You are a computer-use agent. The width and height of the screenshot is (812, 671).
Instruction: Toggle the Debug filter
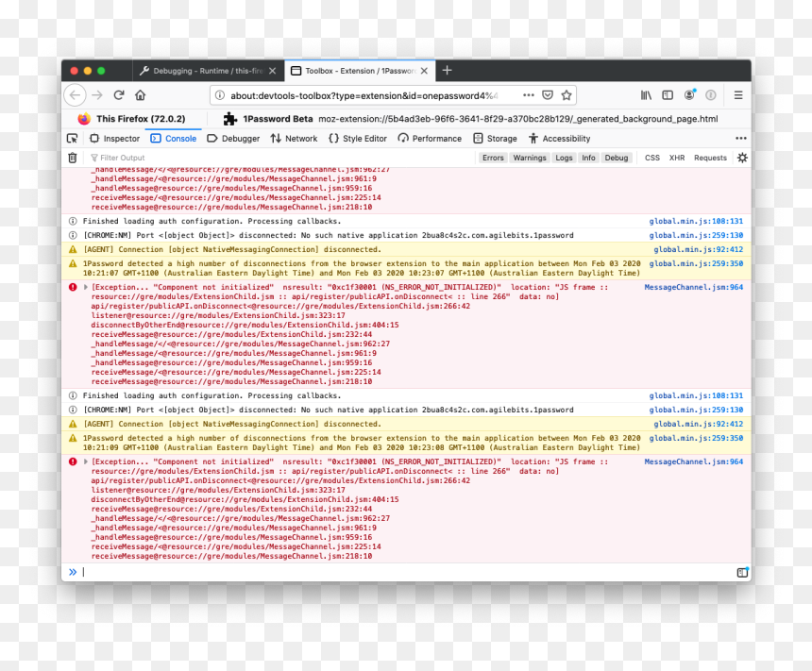pos(617,158)
